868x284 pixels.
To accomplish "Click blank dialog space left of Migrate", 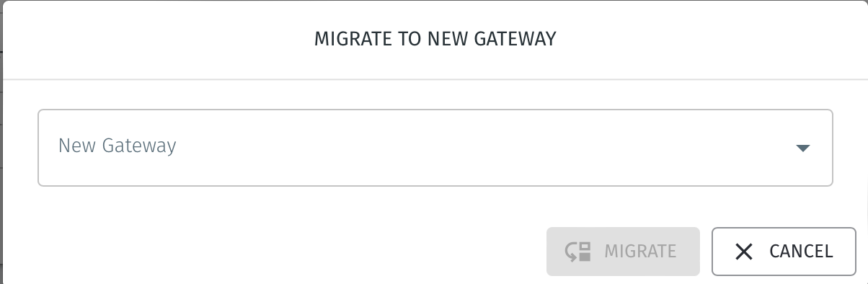I will pos(288,252).
